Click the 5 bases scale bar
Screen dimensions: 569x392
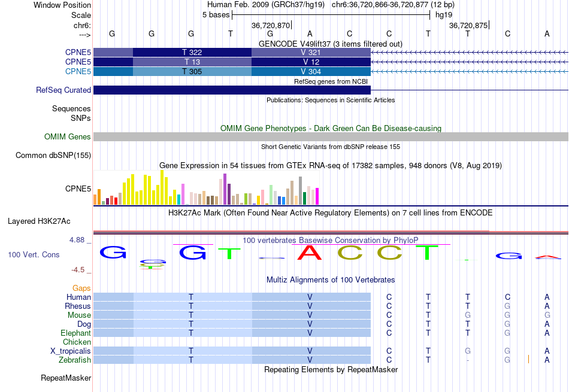point(331,15)
